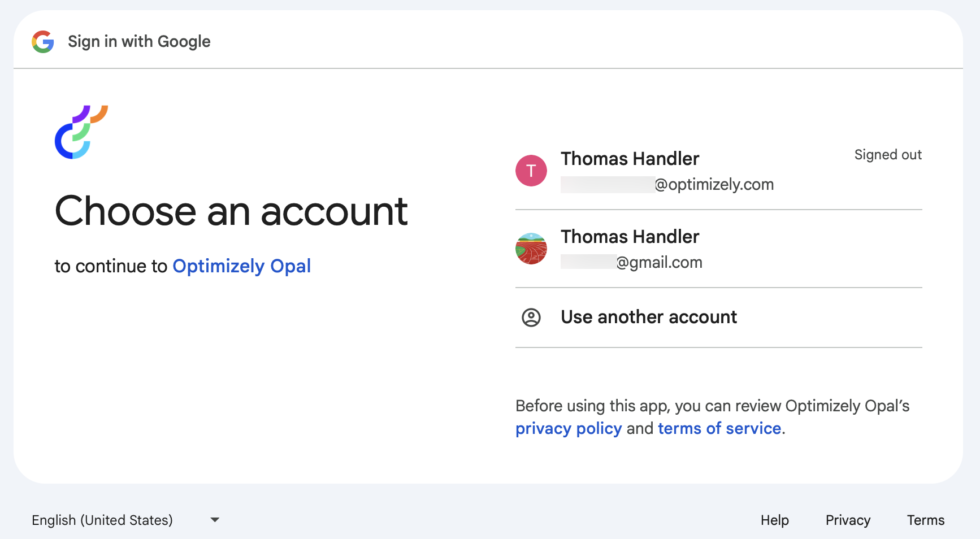
Task: Expand the language dropdown arrow
Action: click(x=215, y=520)
